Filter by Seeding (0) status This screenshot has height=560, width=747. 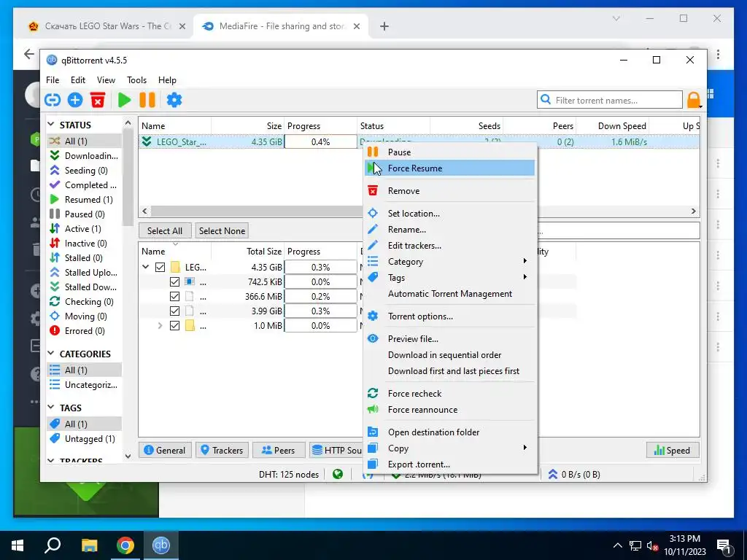point(85,171)
